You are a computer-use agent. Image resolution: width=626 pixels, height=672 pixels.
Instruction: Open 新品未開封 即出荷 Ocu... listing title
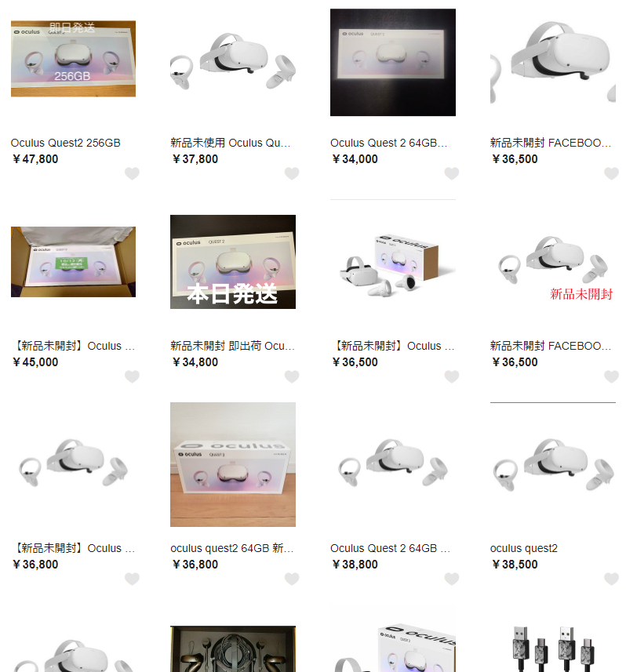[232, 346]
